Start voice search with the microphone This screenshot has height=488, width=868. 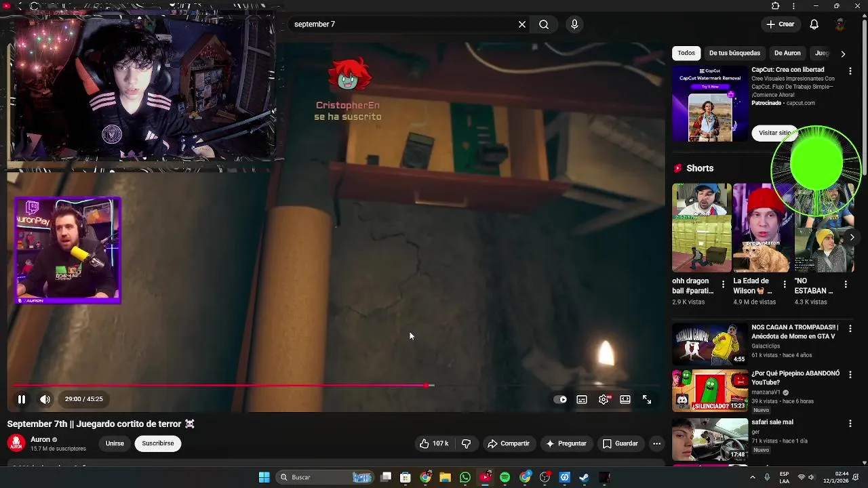point(574,24)
